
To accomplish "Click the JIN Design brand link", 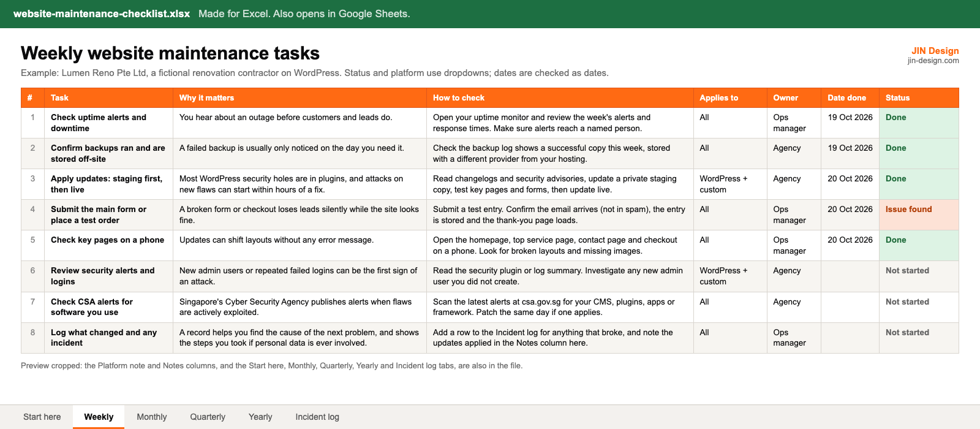I will [x=935, y=51].
